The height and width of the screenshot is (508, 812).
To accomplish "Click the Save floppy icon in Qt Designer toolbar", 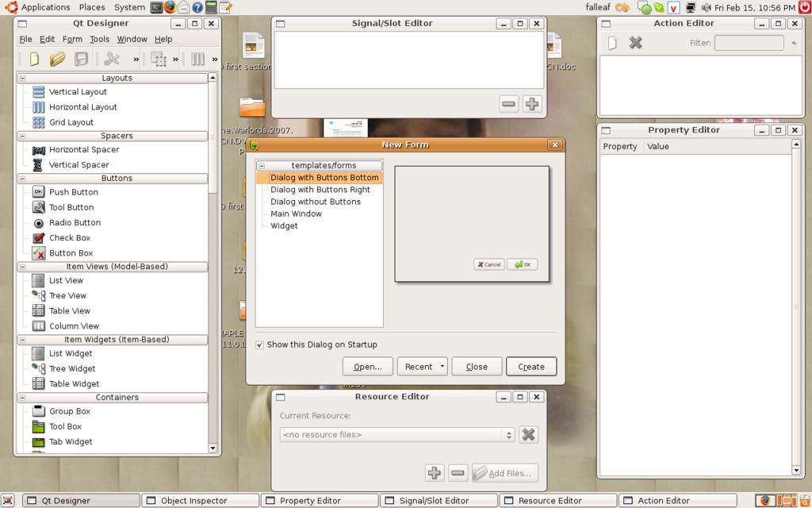I will point(82,59).
